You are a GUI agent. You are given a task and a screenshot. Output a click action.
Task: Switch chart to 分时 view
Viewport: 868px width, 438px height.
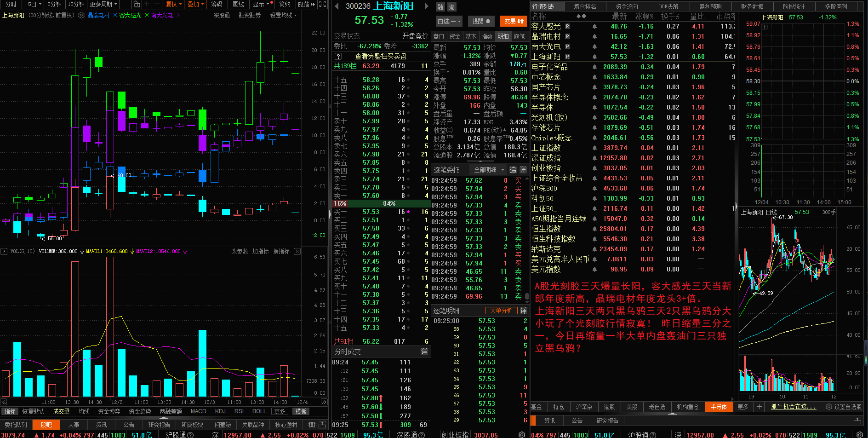point(11,4)
